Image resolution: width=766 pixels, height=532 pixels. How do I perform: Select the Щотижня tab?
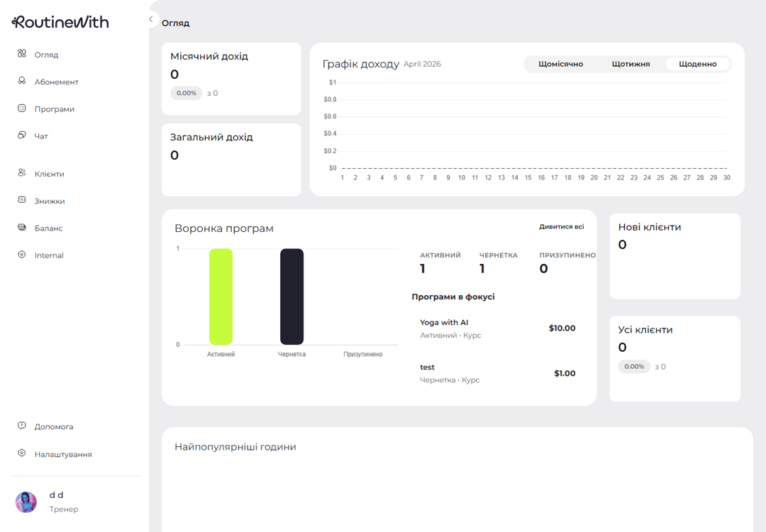click(630, 64)
